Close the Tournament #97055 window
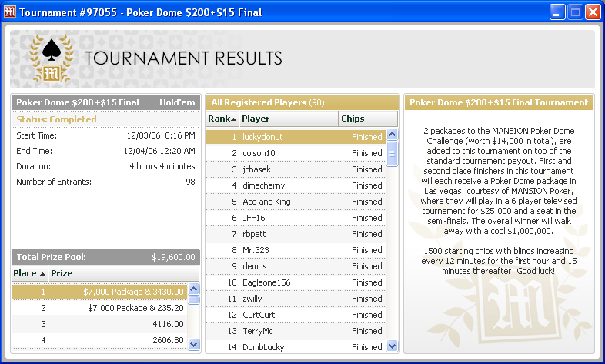Image resolution: width=605 pixels, height=364 pixels. (593, 12)
